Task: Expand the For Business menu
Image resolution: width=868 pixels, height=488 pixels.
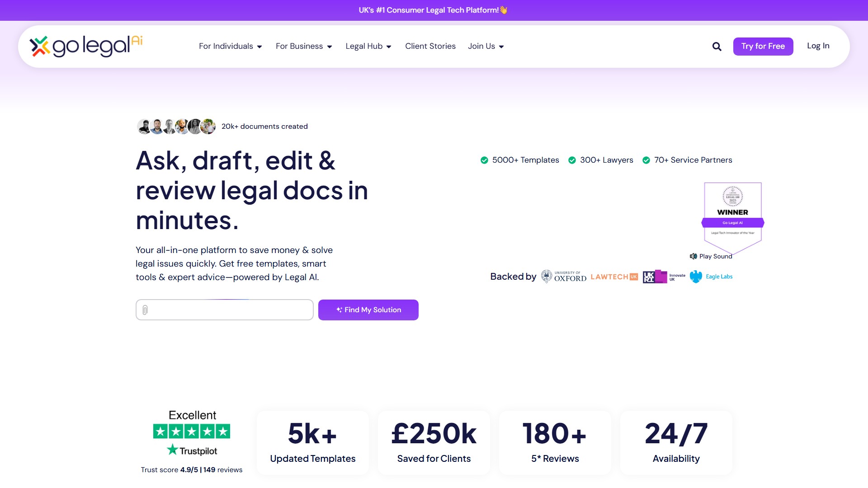Action: tap(303, 46)
